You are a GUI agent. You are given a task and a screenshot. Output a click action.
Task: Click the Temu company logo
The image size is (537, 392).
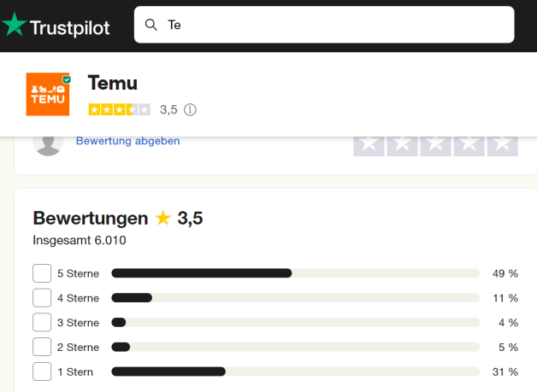pos(49,94)
